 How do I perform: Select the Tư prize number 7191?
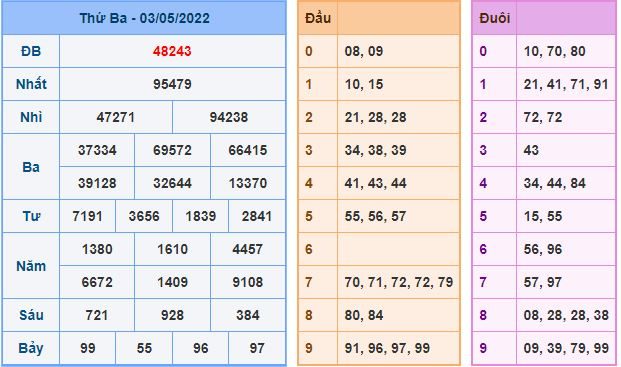87,216
